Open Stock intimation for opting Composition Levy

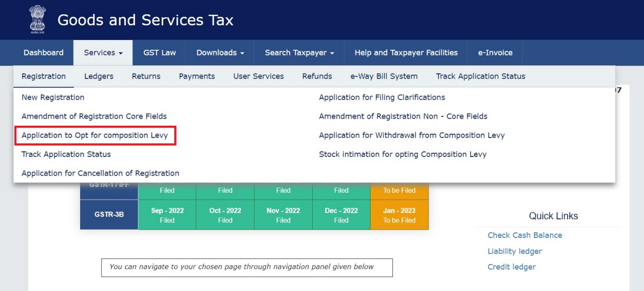[402, 154]
